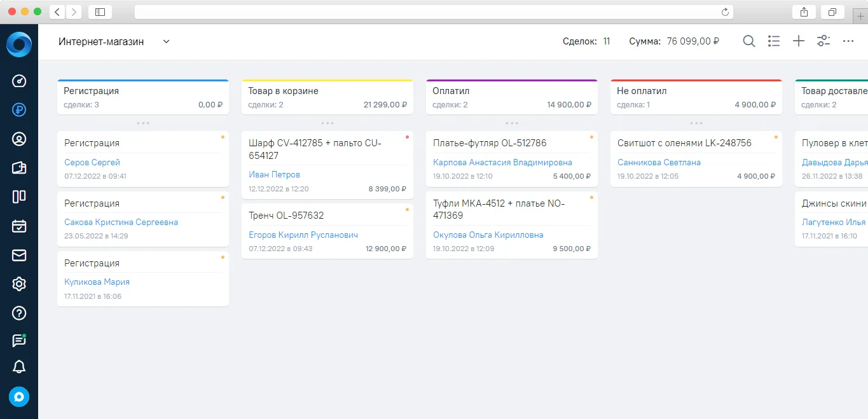The height and width of the screenshot is (419, 868).
Task: Click the 9 500,00 ₽ amount
Action: tap(572, 249)
